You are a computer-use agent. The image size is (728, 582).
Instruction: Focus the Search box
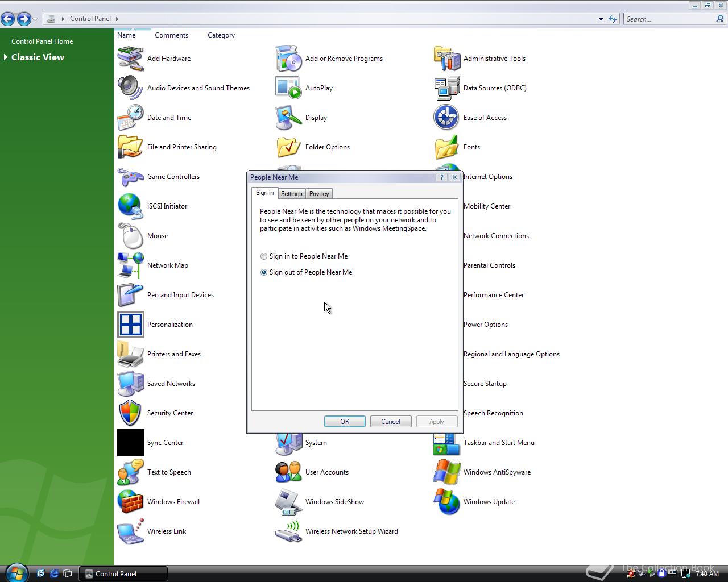click(669, 19)
